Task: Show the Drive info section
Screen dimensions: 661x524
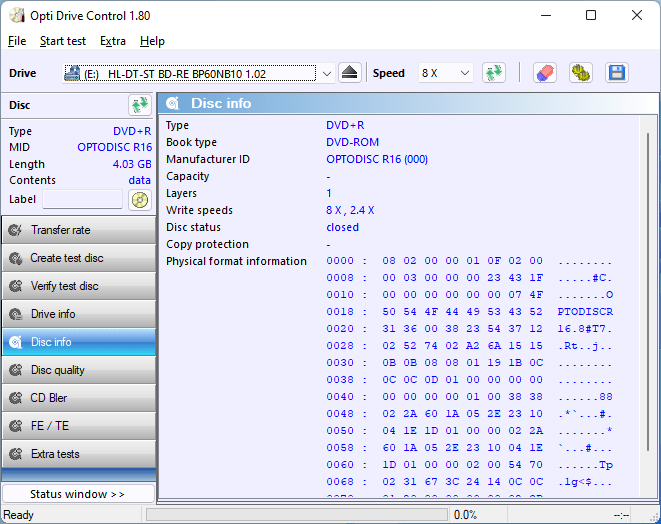Action: pyautogui.click(x=79, y=314)
